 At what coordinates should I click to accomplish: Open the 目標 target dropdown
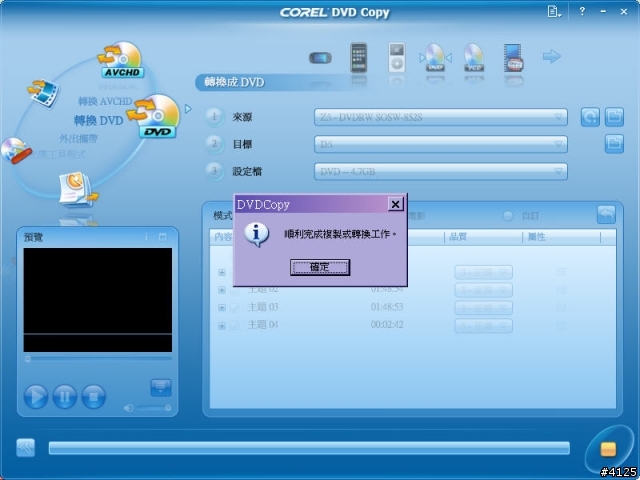pos(440,144)
